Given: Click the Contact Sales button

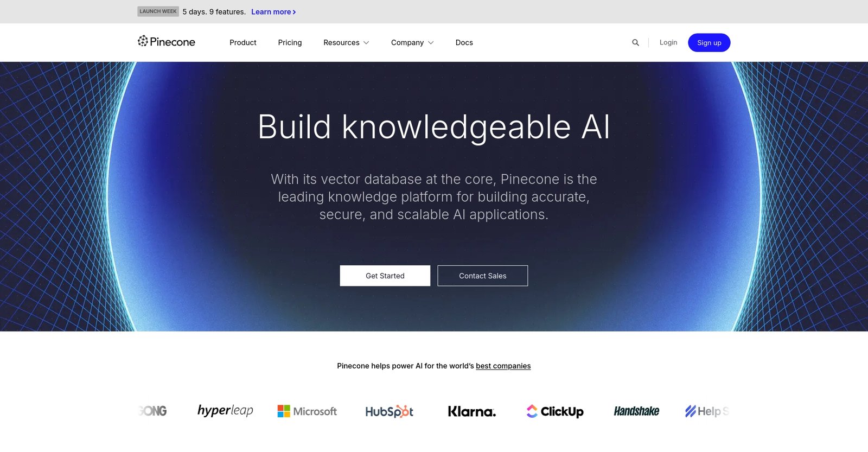Looking at the screenshot, I should pos(482,276).
